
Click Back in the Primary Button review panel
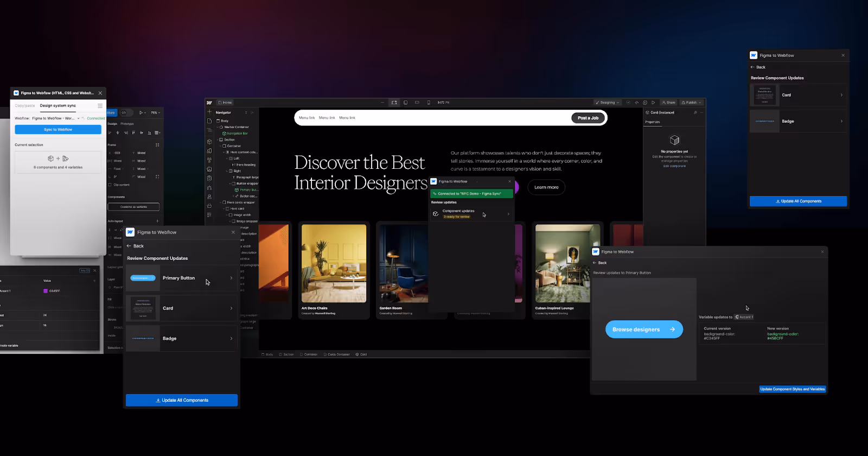coord(599,263)
